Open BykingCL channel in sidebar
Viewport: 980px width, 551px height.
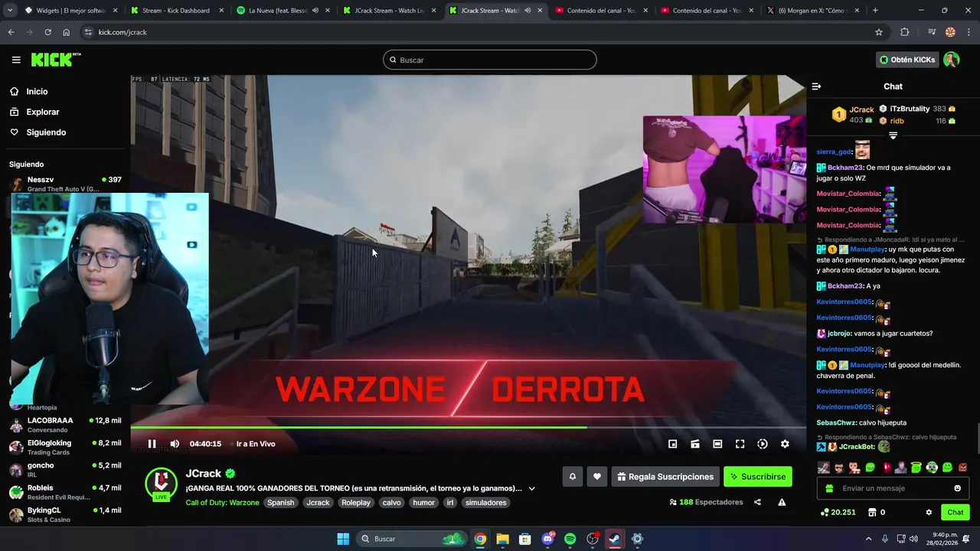65,514
